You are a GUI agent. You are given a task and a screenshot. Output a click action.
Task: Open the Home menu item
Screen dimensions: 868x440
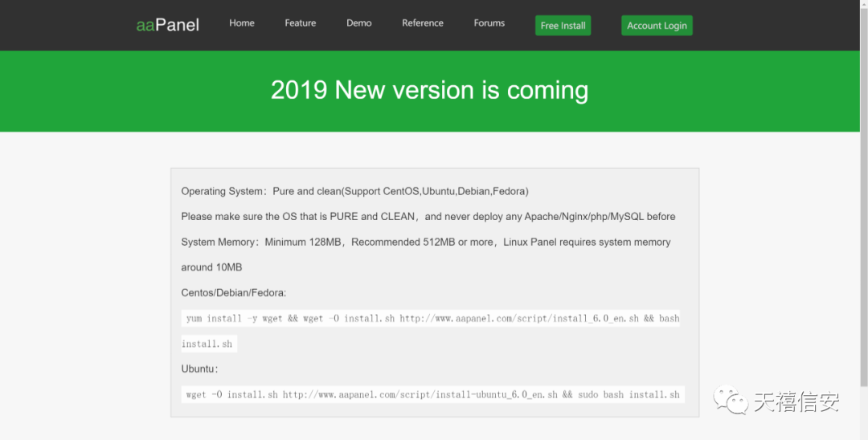point(242,23)
